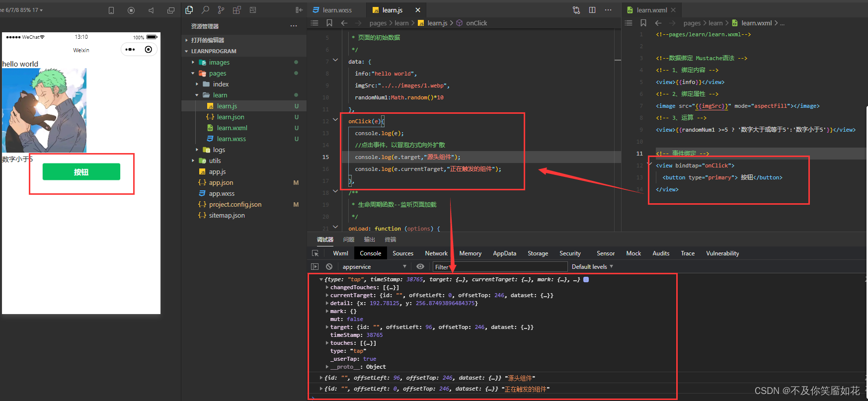Activate the element inspector picker icon
Image resolution: width=868 pixels, height=401 pixels.
click(x=315, y=253)
